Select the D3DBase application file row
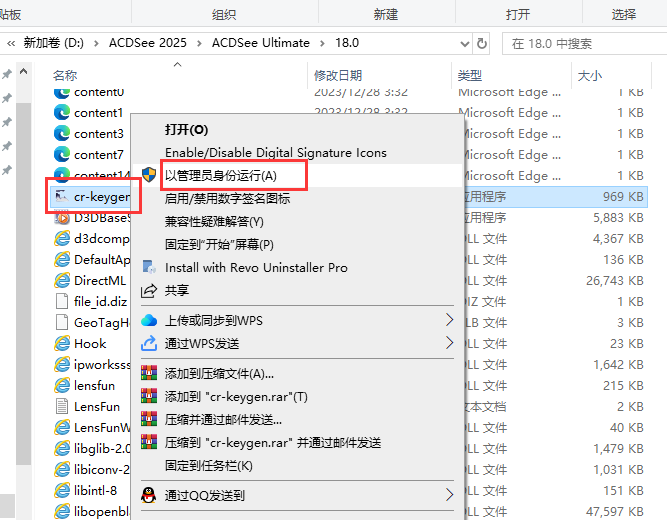 (x=349, y=217)
